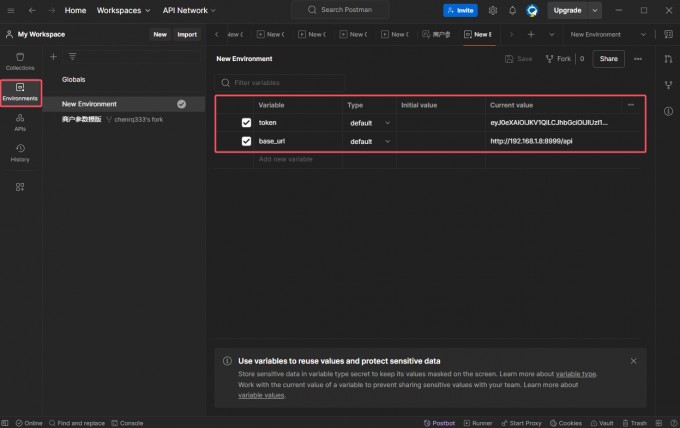Open the New Environment selector dropdown
This screenshot has width=680, height=428.
(608, 34)
